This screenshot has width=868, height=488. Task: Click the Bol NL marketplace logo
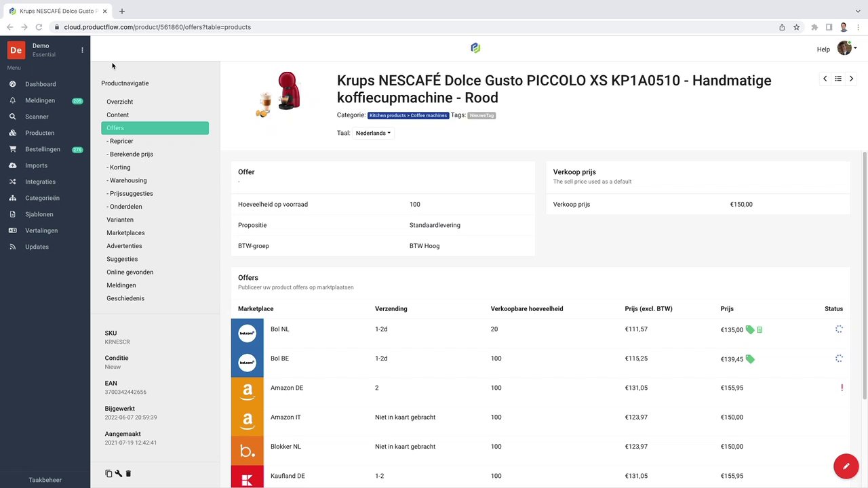[247, 333]
